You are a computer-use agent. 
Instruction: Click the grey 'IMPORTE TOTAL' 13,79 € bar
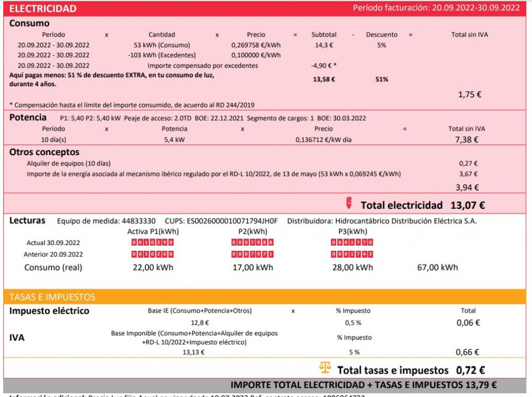[x=264, y=385]
